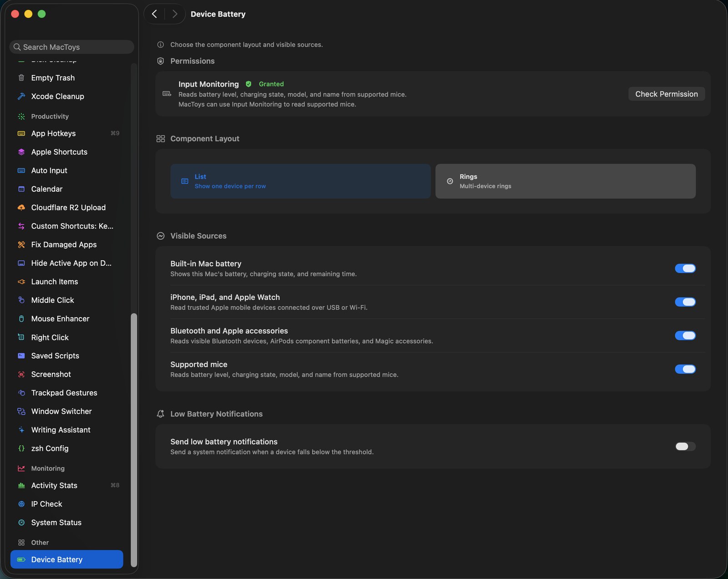Click the Trackpad Gestures icon
This screenshot has height=579, width=728.
tap(21, 393)
